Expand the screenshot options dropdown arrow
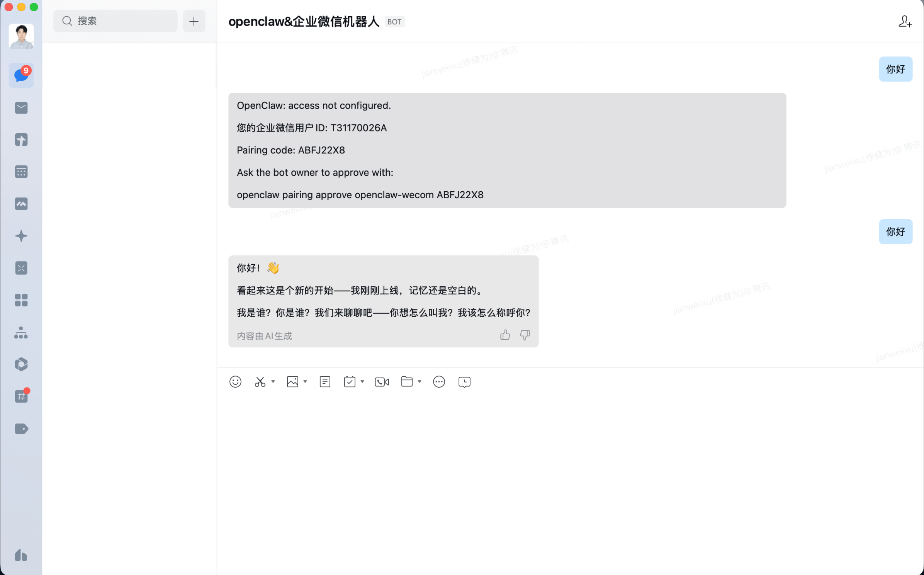This screenshot has width=924, height=575. tap(273, 381)
